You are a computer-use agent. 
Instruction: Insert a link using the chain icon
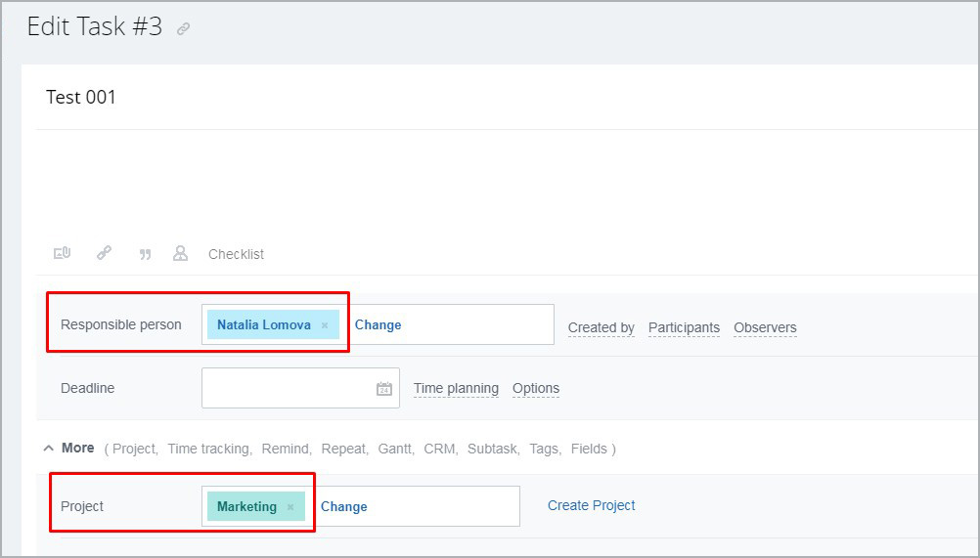pos(104,253)
